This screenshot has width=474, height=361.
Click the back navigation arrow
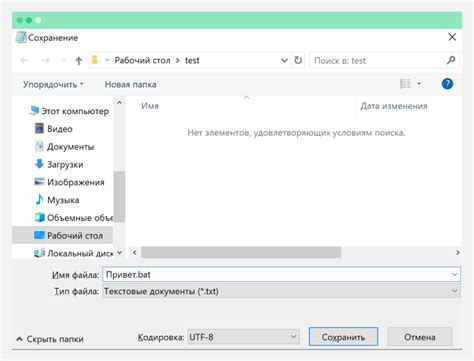tap(24, 61)
